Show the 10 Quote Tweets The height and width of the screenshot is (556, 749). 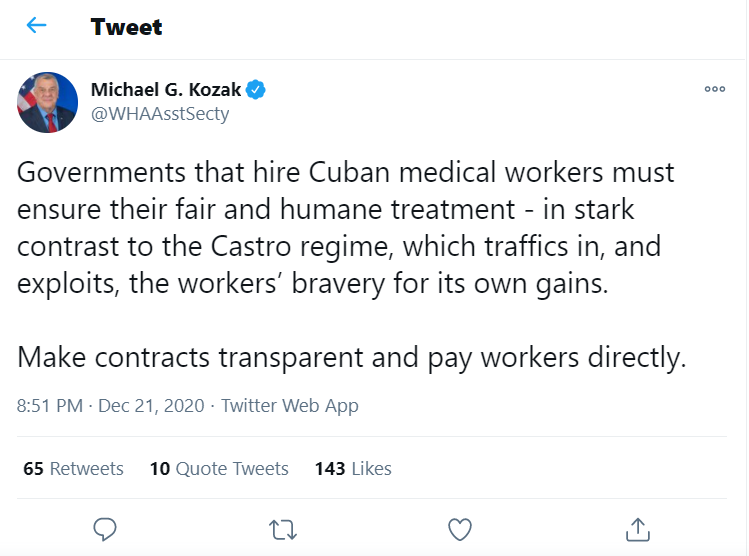(x=219, y=468)
